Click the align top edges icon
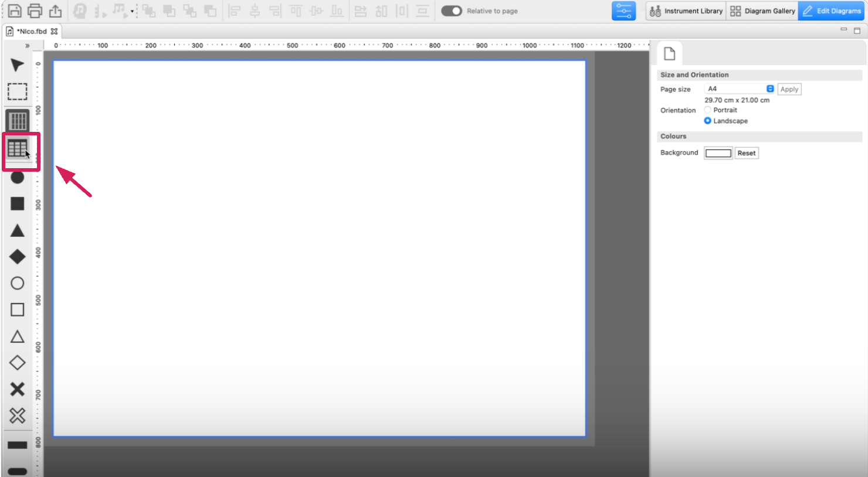The width and height of the screenshot is (868, 477). point(296,11)
